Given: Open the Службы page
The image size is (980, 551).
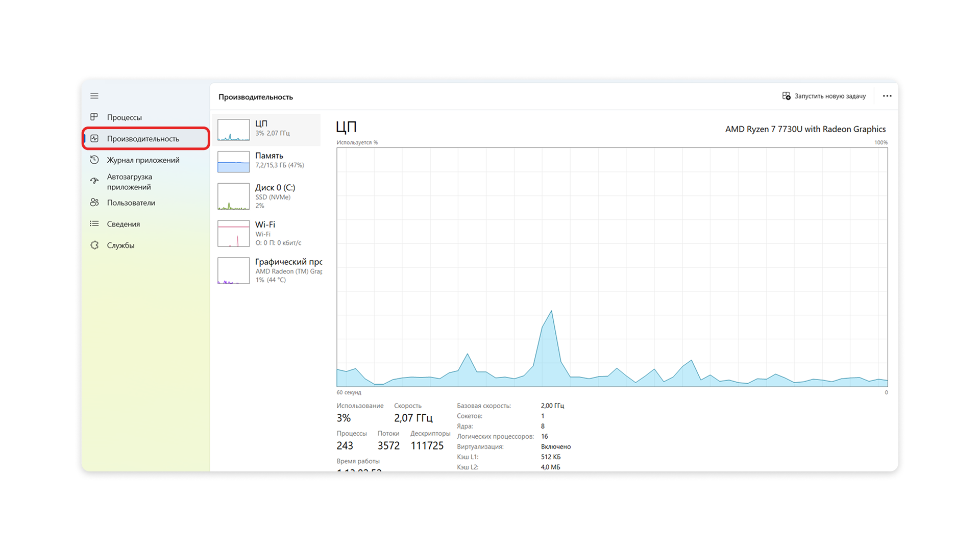Looking at the screenshot, I should pyautogui.click(x=145, y=245).
